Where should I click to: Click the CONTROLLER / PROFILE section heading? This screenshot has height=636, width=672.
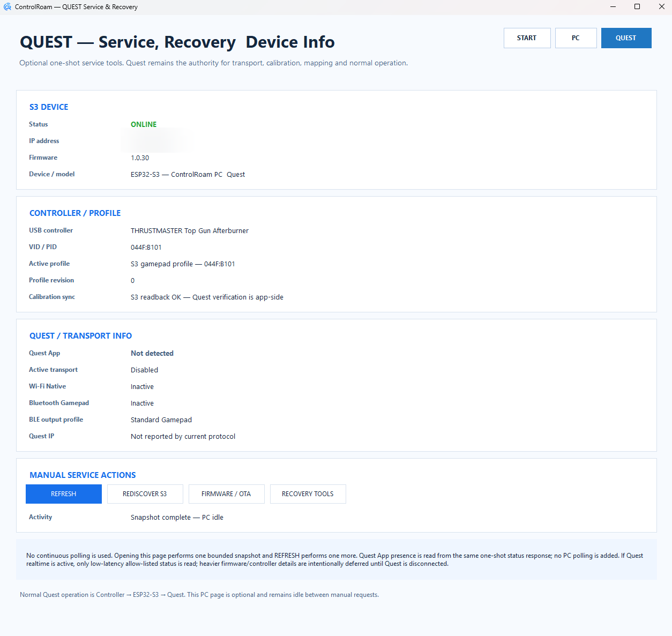75,213
